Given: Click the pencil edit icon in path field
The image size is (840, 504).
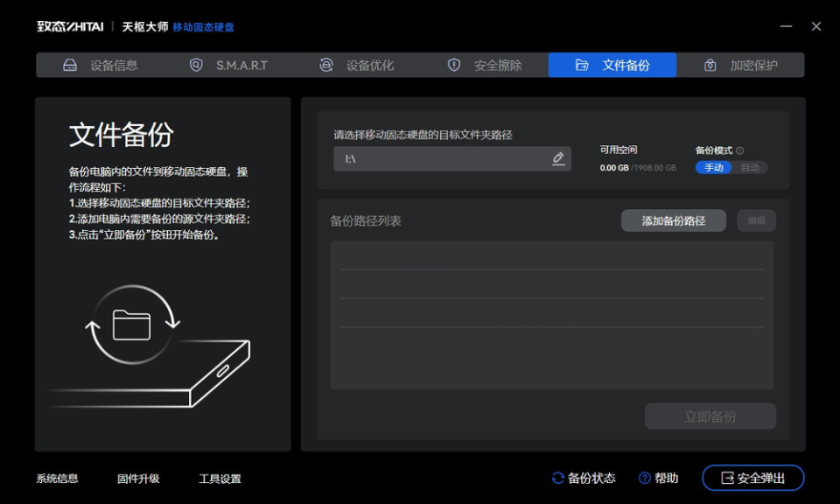Looking at the screenshot, I should [x=558, y=158].
